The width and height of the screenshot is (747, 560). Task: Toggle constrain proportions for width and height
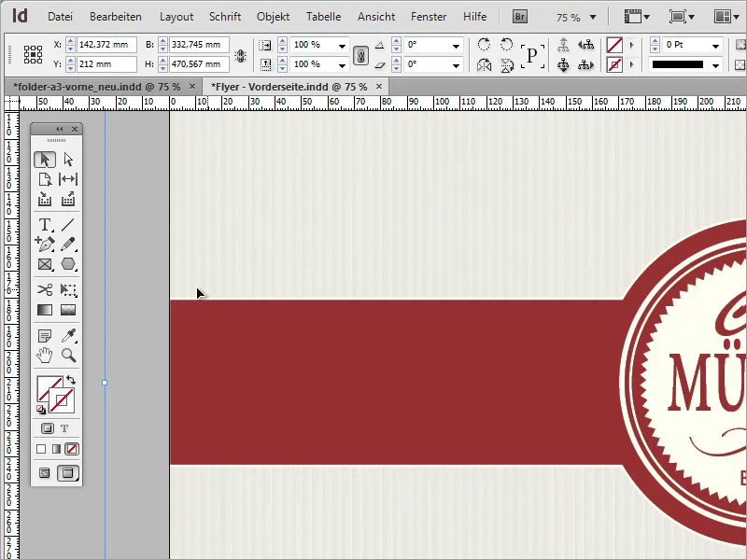241,56
